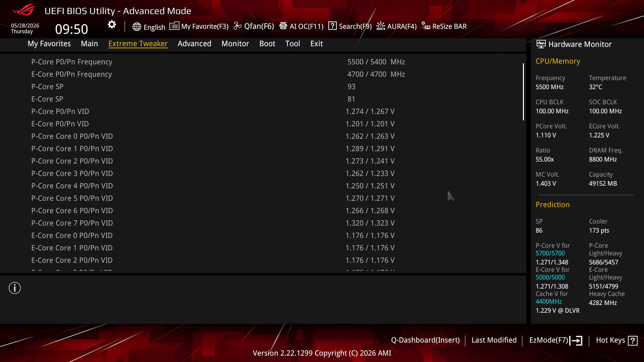The image size is (644, 362).
Task: Click the info icon in help panel
Action: click(15, 288)
